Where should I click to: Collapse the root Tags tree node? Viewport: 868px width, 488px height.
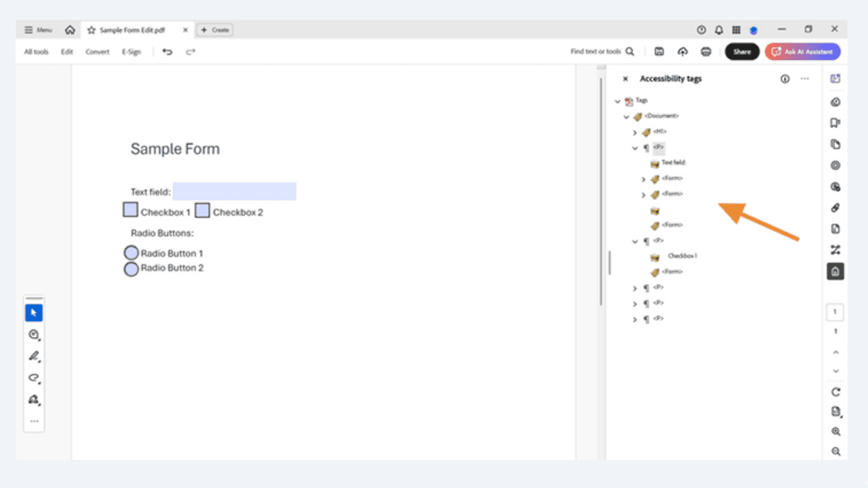coord(617,101)
